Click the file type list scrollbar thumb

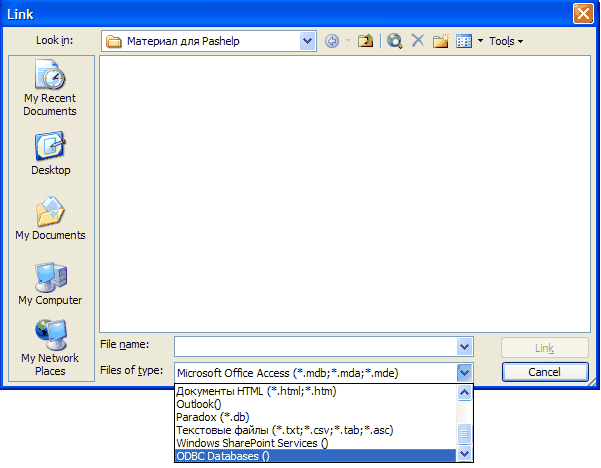point(465,434)
